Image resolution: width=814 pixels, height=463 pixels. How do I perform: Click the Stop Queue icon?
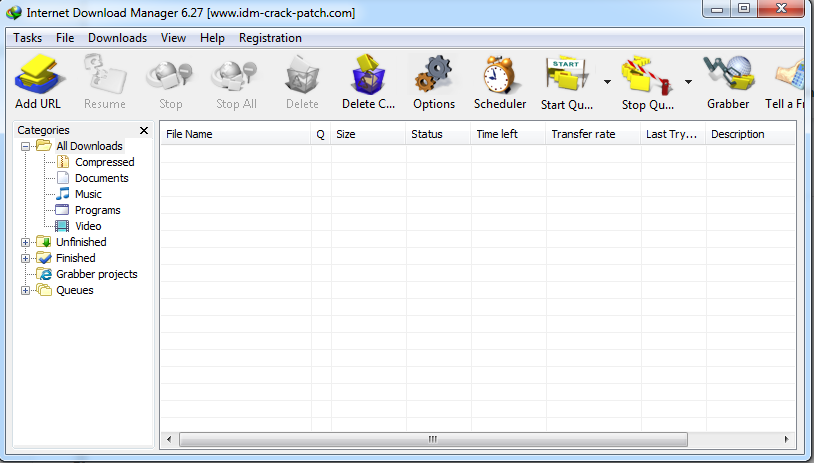click(x=648, y=76)
